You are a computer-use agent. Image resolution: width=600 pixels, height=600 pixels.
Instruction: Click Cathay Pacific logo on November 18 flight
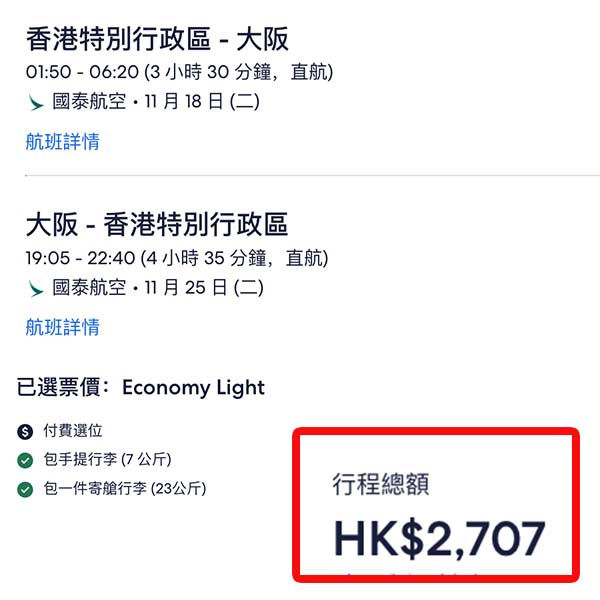pyautogui.click(x=37, y=103)
